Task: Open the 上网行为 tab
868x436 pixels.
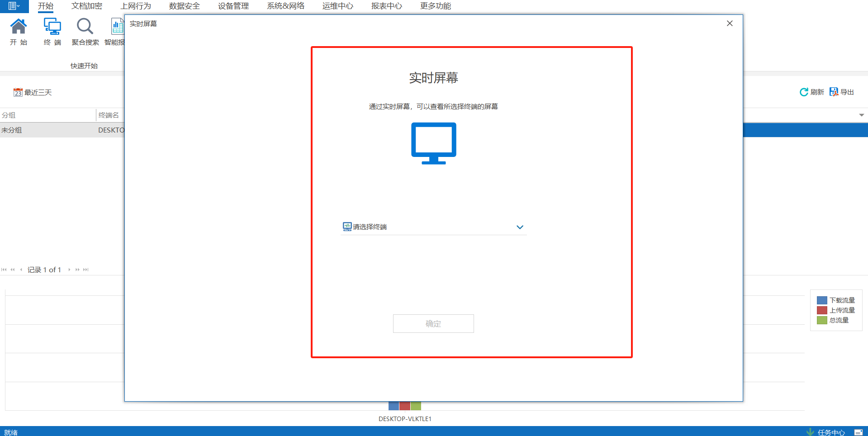Action: pos(136,6)
